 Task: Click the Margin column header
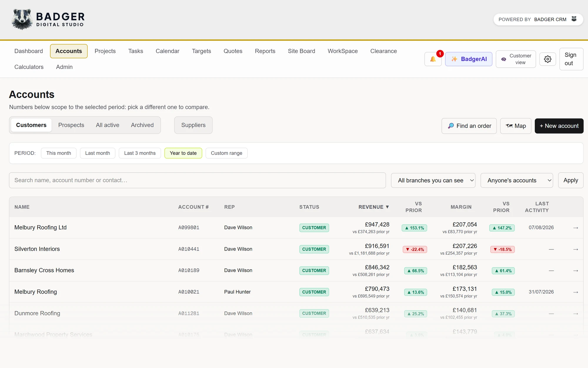[x=461, y=207]
